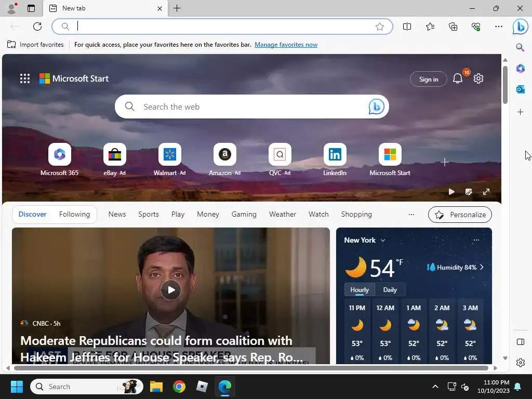Select the Discover tab
This screenshot has height=399, width=532.
coord(33,214)
